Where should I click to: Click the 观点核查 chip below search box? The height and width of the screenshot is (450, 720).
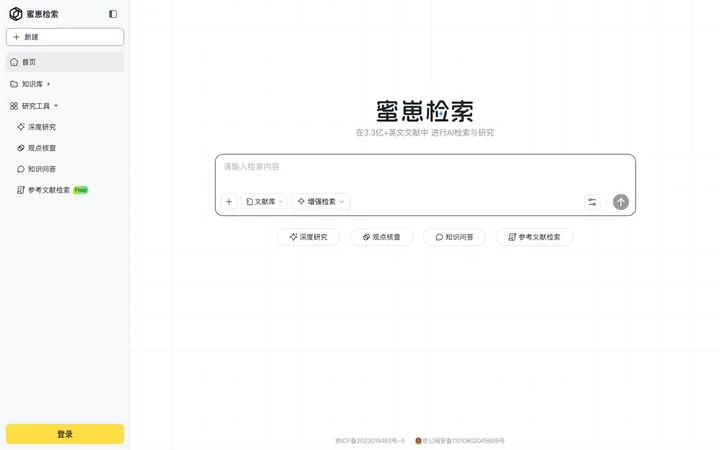point(382,237)
